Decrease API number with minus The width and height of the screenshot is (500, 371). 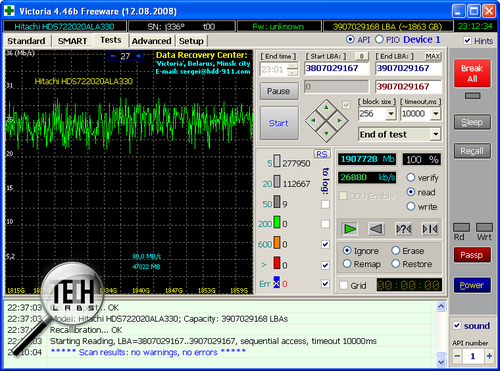pos(457,356)
